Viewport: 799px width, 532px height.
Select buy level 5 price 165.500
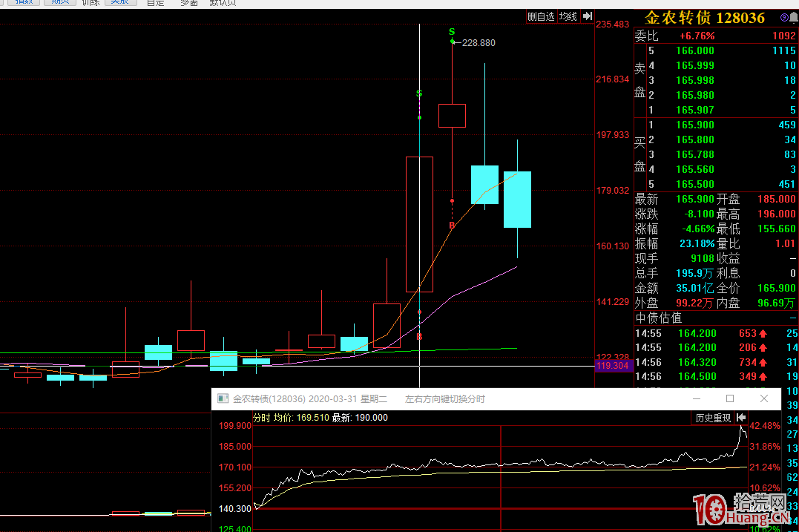click(x=695, y=184)
